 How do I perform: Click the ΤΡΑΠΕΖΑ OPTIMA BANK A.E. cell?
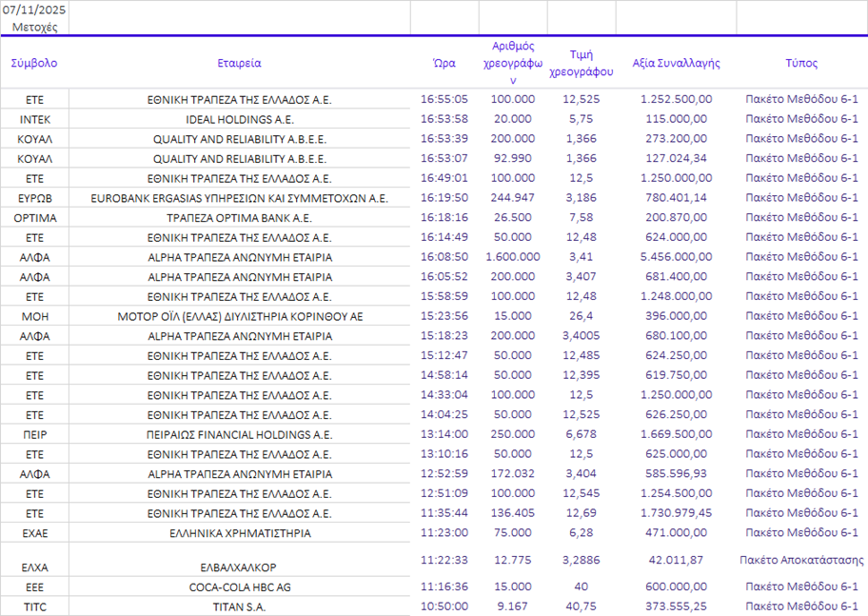click(239, 218)
